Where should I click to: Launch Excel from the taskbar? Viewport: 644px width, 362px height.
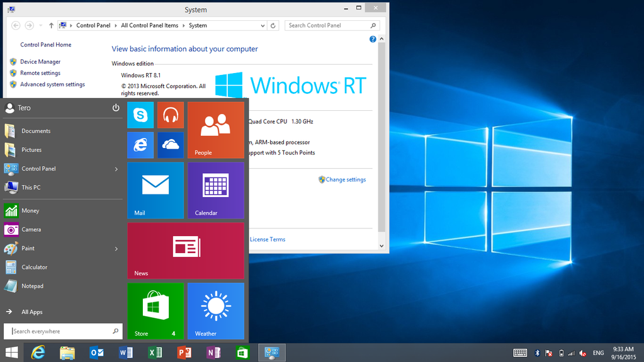[x=155, y=353]
